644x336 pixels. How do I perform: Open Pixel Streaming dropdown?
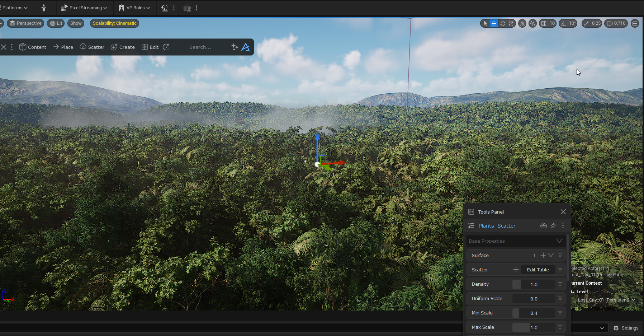[84, 8]
